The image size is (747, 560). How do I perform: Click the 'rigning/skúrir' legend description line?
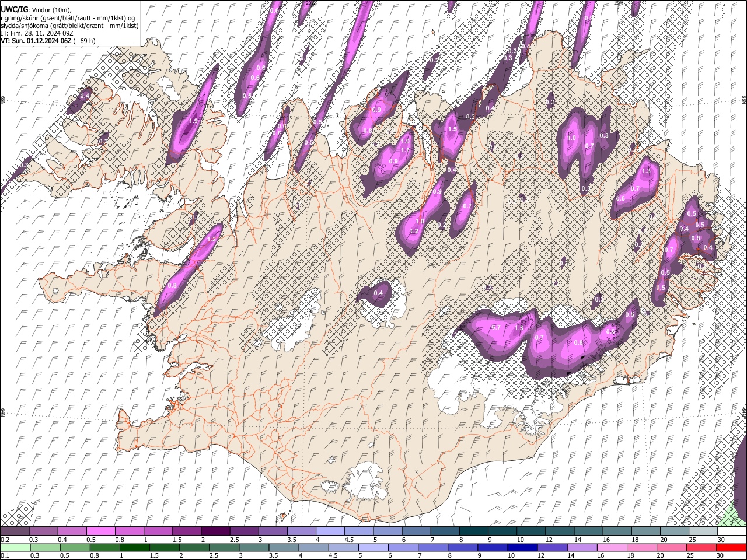click(68, 18)
